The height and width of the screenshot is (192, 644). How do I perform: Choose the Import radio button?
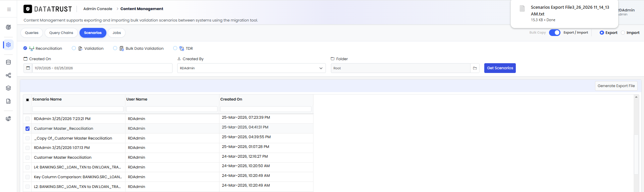[623, 33]
